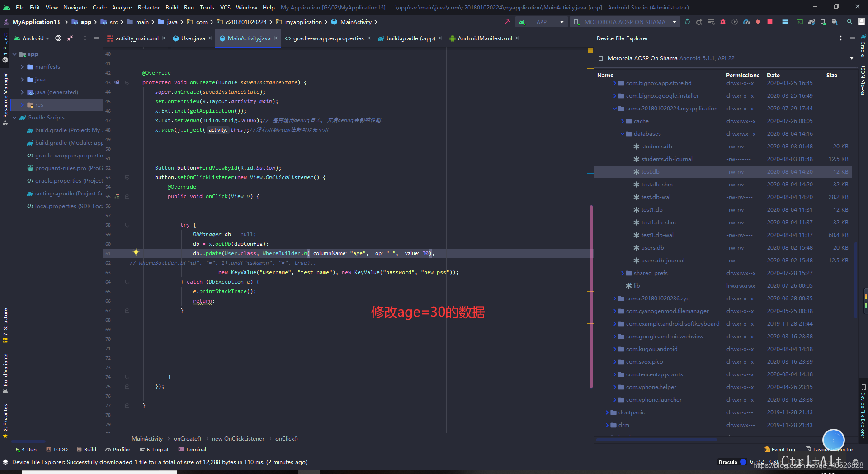Open Device File Explorer options menu
This screenshot has height=474, width=868.
click(840, 38)
